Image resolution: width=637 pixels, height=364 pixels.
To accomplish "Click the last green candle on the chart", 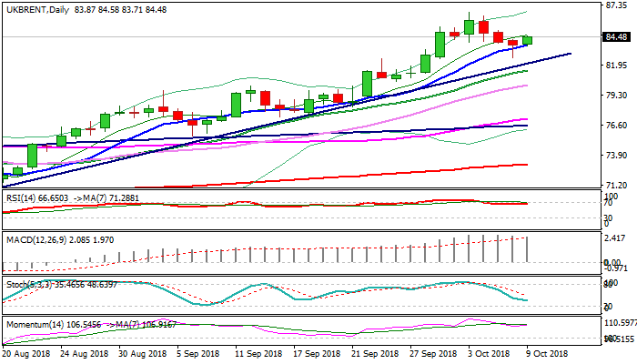I will pyautogui.click(x=528, y=40).
